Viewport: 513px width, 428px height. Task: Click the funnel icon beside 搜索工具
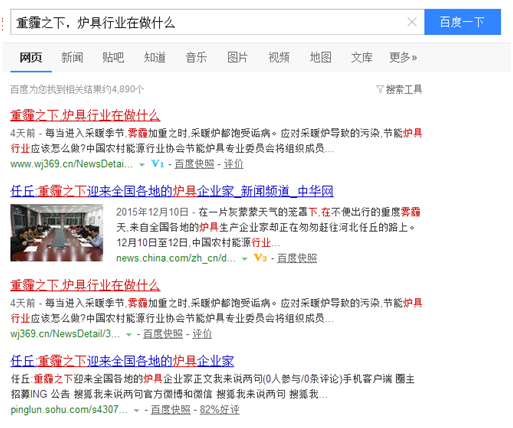[x=380, y=89]
